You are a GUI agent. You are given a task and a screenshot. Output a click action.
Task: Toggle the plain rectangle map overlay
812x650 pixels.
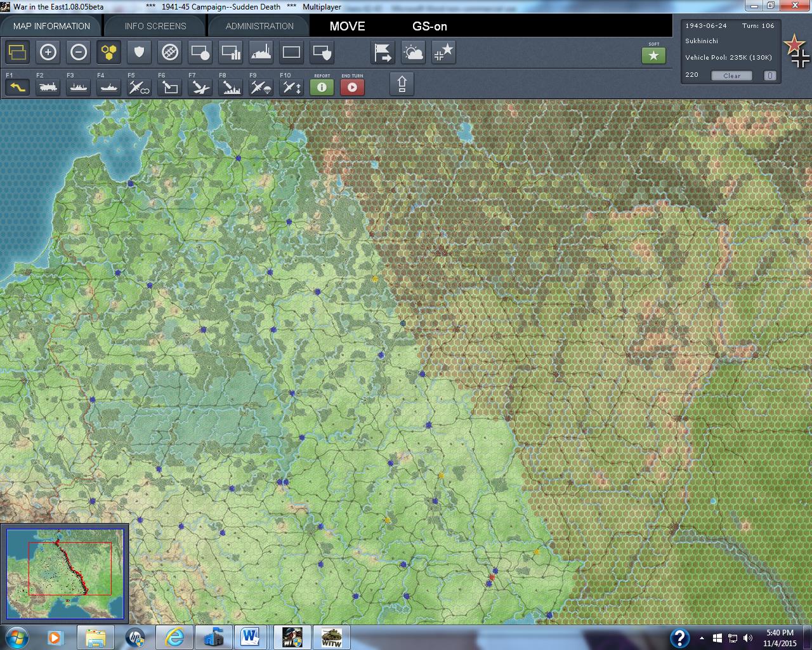point(292,52)
